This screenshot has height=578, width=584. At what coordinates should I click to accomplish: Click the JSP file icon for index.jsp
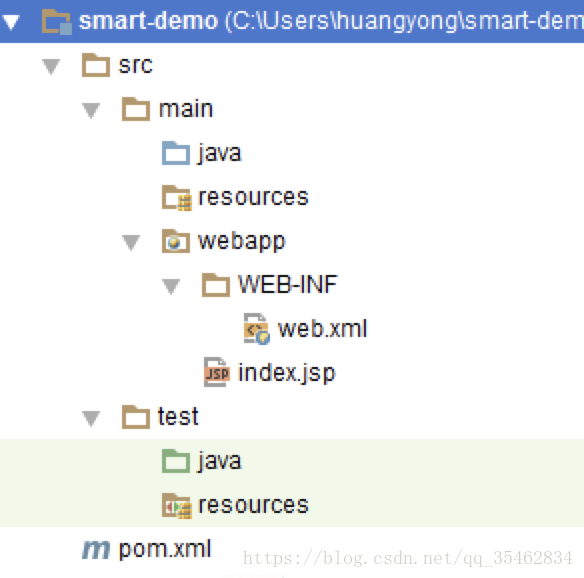[x=217, y=372]
